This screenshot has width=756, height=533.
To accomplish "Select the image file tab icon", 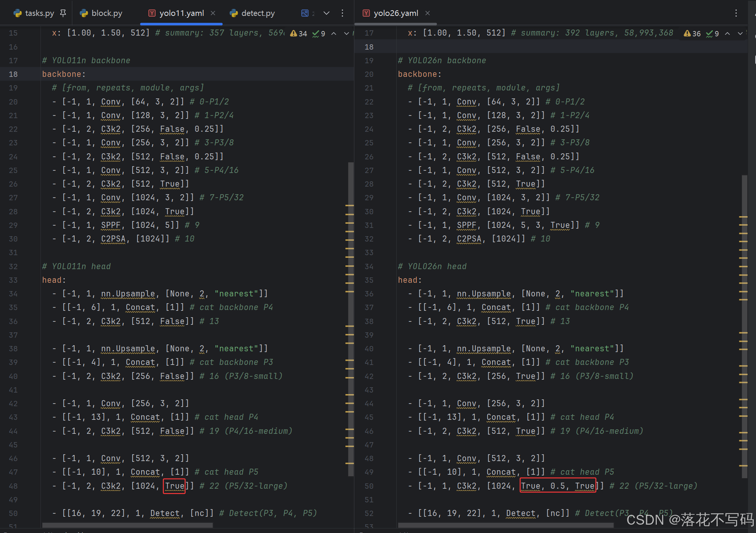I will point(305,13).
